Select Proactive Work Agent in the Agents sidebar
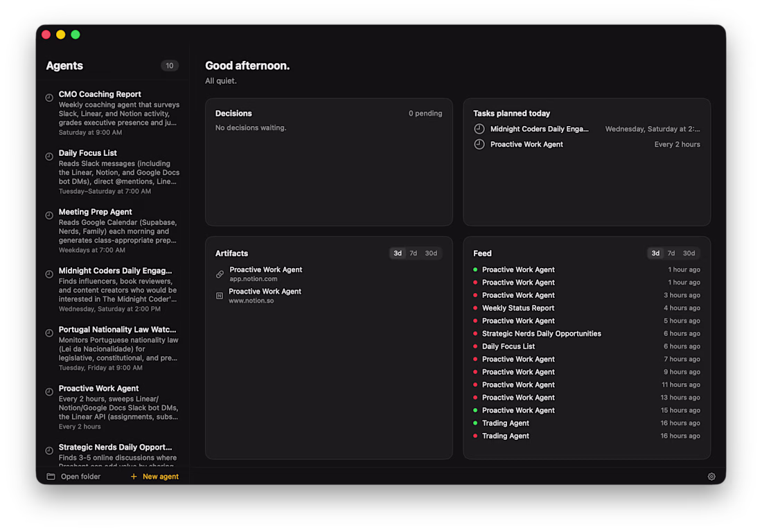The image size is (762, 532). click(x=99, y=389)
